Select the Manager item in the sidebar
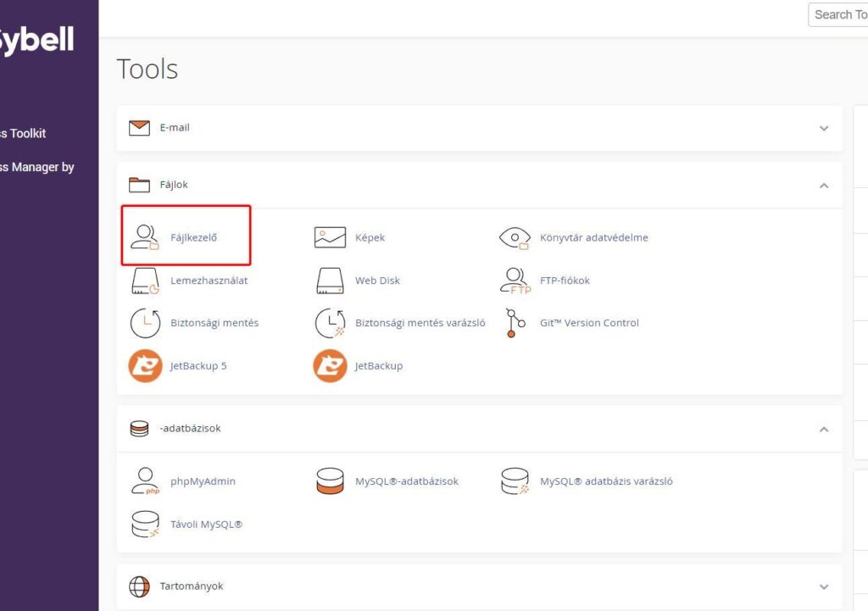Screen dimensions: 868x611 tap(38, 167)
